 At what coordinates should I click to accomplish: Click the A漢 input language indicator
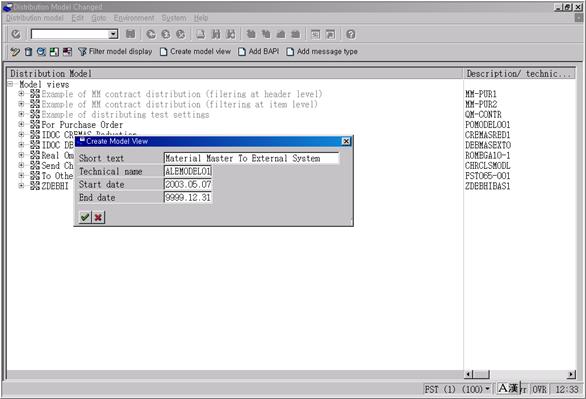508,389
